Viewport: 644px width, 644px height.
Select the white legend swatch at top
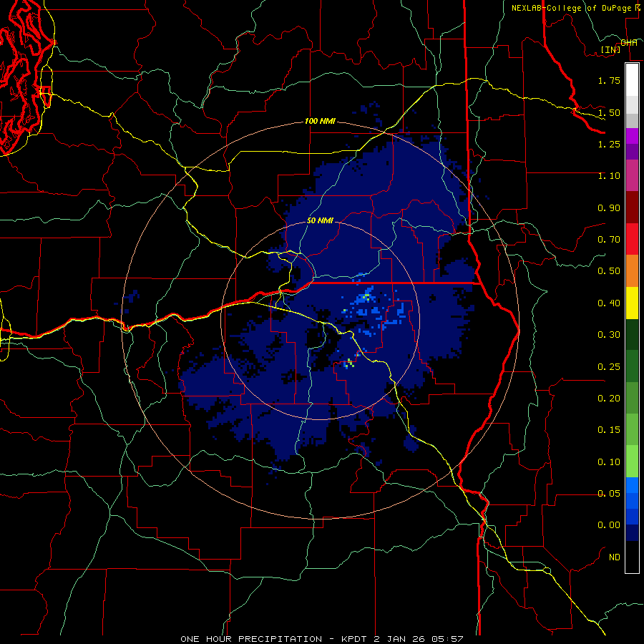coord(632,80)
